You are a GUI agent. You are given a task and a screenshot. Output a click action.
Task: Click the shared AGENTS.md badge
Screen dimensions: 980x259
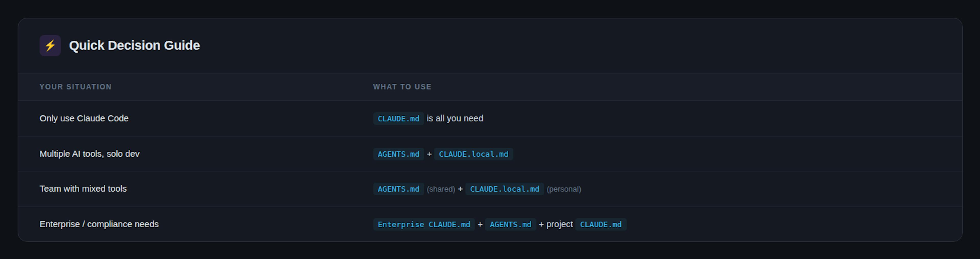tap(398, 189)
